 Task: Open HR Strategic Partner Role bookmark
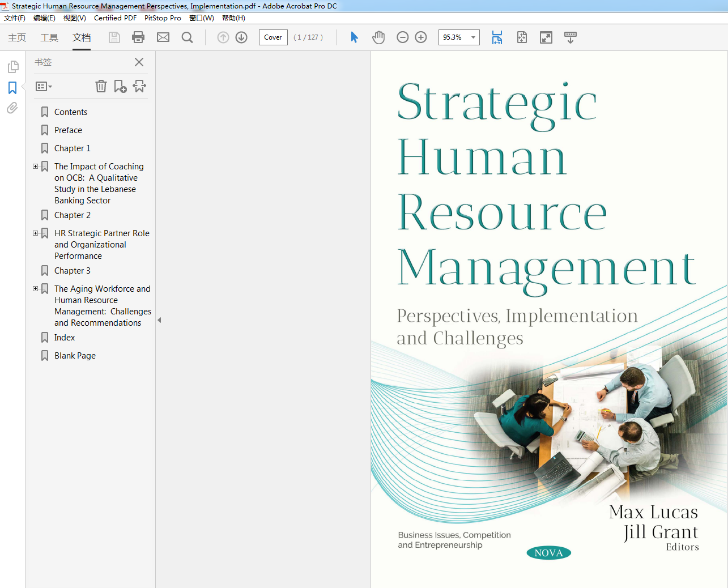pyautogui.click(x=102, y=245)
